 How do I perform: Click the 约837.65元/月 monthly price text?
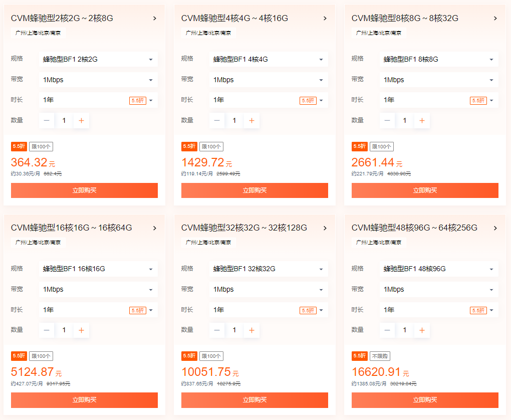[x=197, y=384]
